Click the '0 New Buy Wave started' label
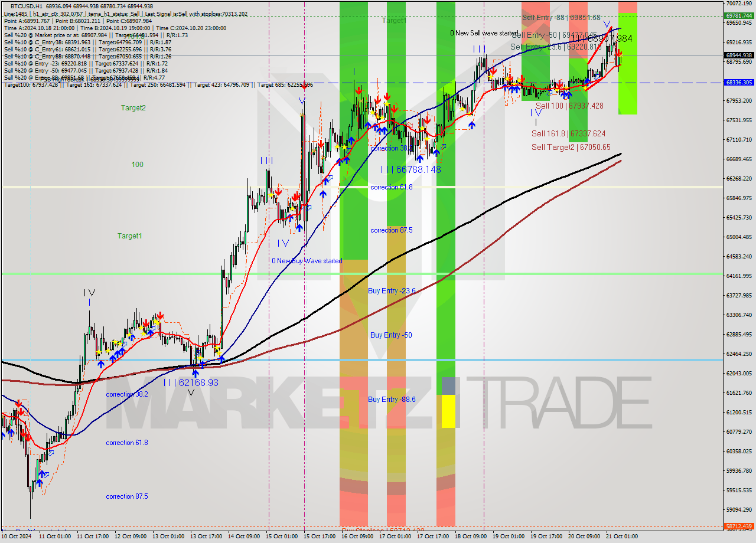The height and width of the screenshot is (543, 756). coord(307,261)
